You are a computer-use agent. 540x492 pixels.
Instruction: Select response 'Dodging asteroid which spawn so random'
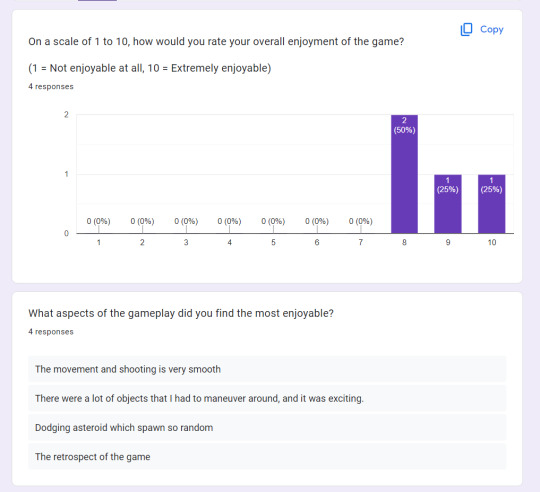coord(267,428)
